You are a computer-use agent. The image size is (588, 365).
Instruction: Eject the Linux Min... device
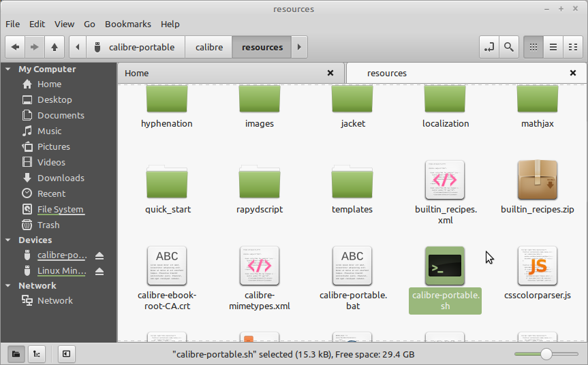pos(99,271)
